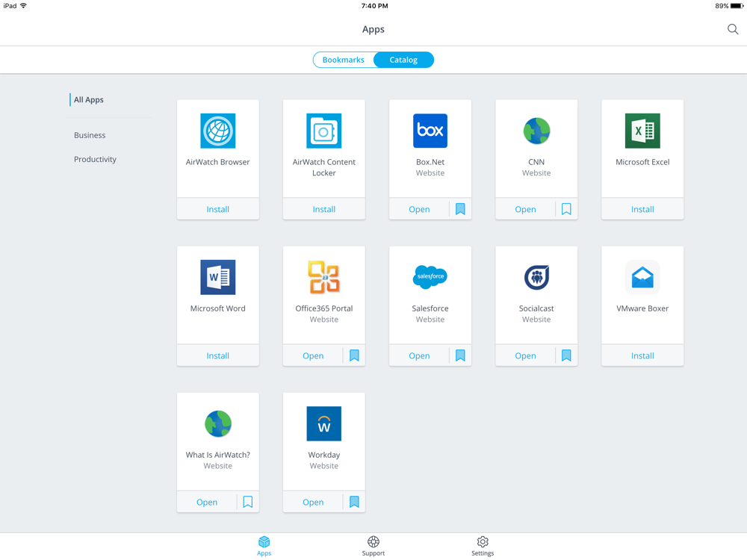
Task: Install Microsoft Word
Action: coord(217,355)
